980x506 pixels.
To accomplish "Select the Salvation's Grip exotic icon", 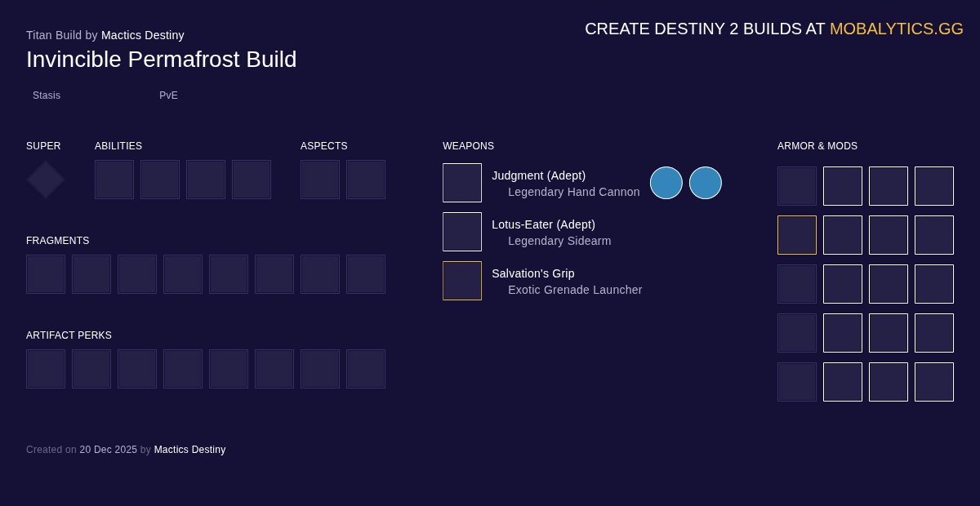I will click(462, 281).
